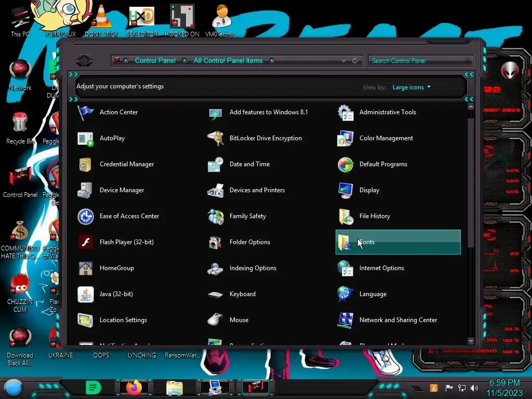Open the Internet Options icon
The image size is (532, 399).
pyautogui.click(x=345, y=269)
